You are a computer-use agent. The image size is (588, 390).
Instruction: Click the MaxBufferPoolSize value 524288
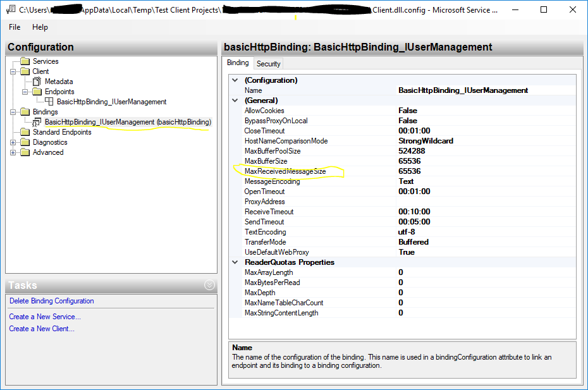pyautogui.click(x=486, y=151)
